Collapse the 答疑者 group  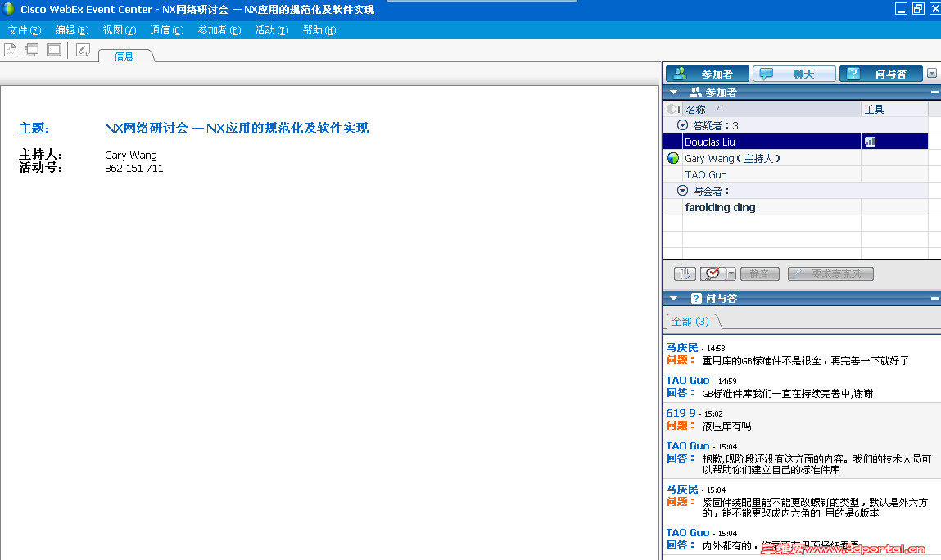click(x=682, y=125)
